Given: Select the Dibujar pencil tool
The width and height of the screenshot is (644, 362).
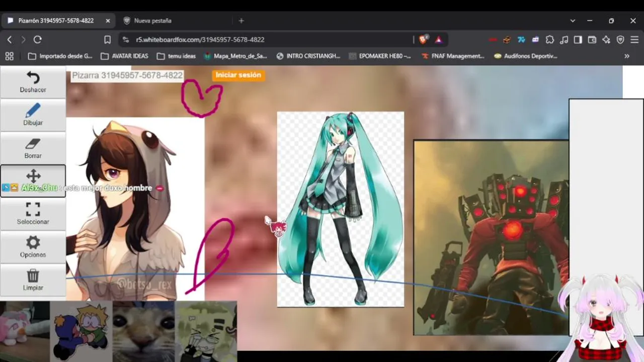Looking at the screenshot, I should click(x=33, y=115).
